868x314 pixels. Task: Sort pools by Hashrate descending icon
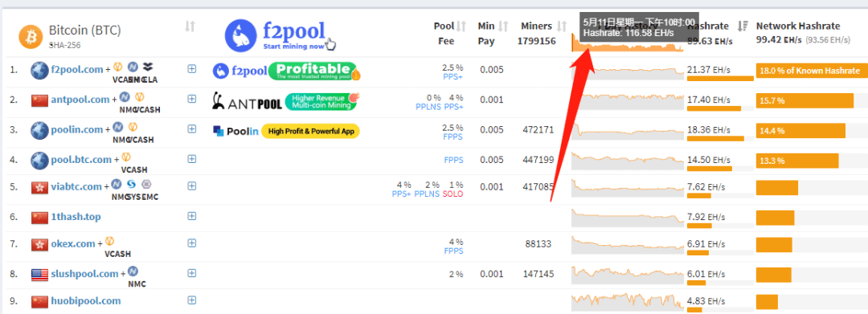point(743,26)
